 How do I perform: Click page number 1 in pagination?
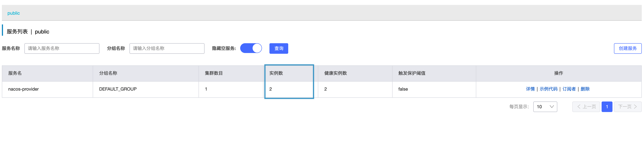pos(607,106)
